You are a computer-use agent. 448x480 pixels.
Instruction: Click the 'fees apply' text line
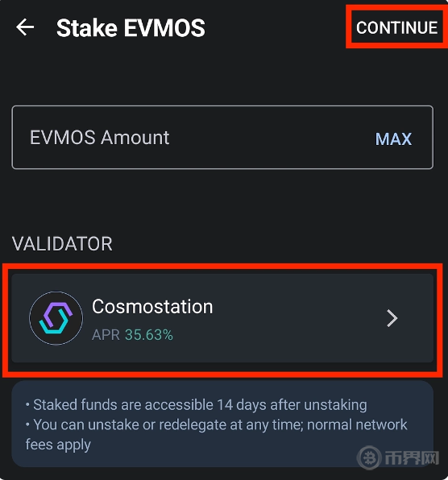point(58,445)
